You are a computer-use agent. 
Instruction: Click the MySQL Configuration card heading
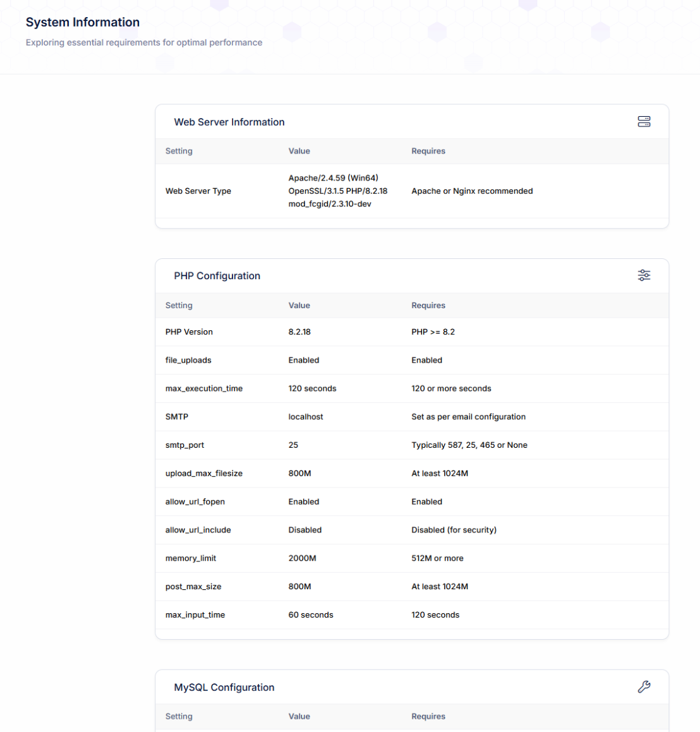(x=224, y=687)
